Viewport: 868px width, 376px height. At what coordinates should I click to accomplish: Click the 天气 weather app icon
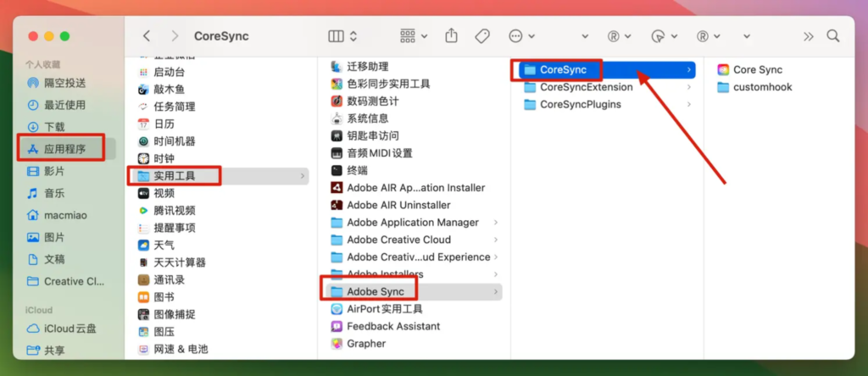pyautogui.click(x=143, y=245)
